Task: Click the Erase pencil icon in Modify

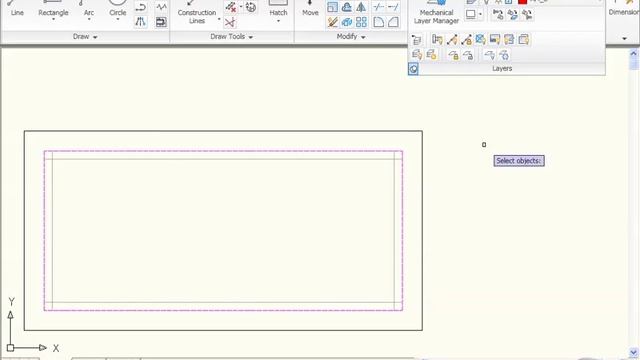Action: (333, 22)
